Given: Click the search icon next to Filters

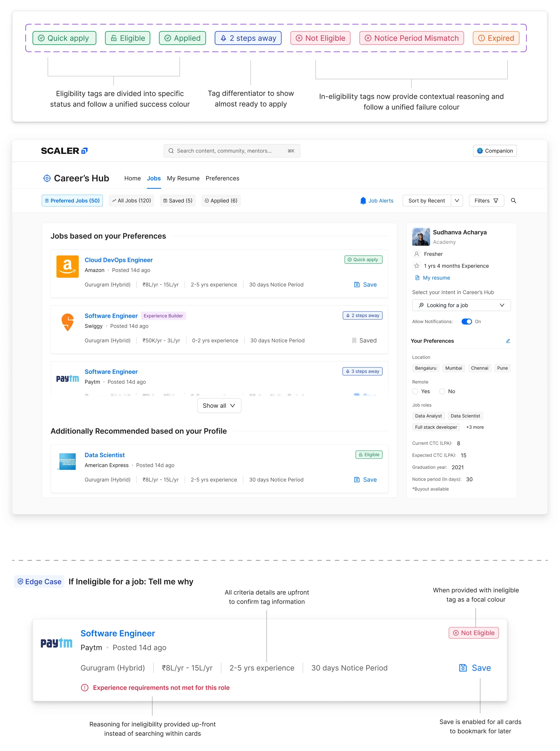Looking at the screenshot, I should point(514,201).
